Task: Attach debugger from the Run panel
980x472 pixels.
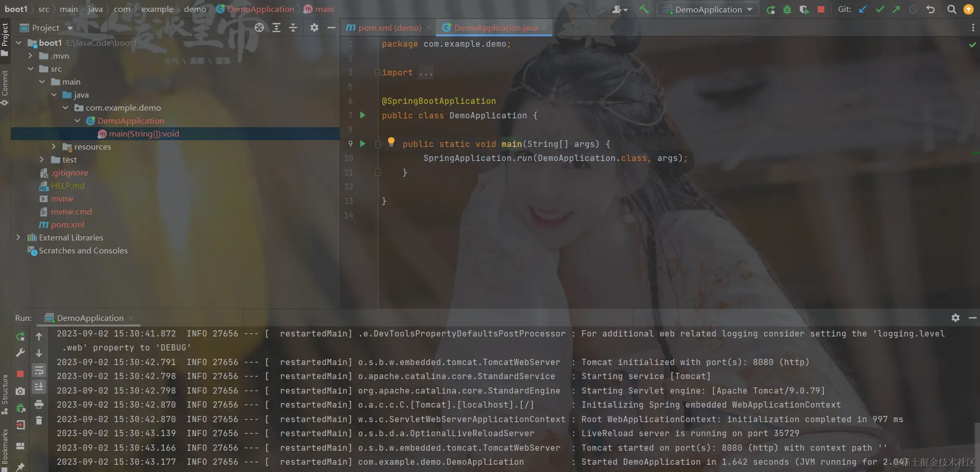Action: [20, 408]
